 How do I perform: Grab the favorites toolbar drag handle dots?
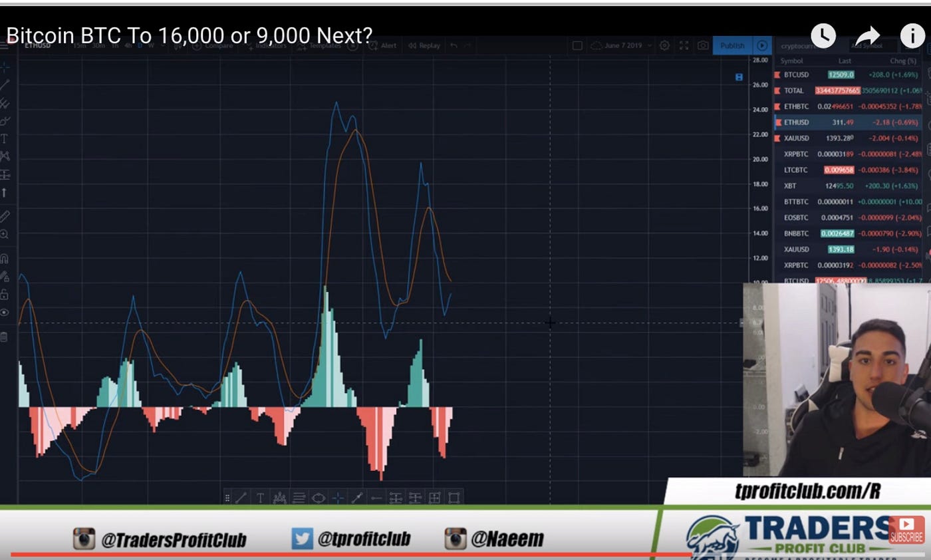227,497
